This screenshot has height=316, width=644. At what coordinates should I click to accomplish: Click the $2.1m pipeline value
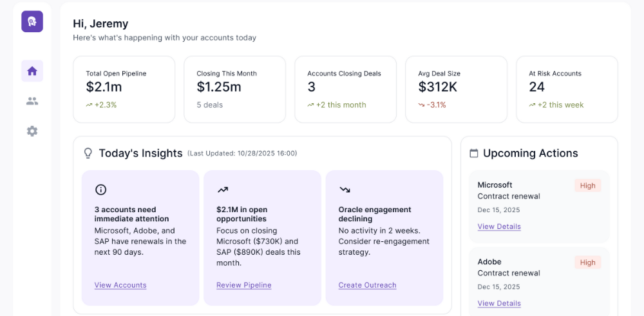coord(104,87)
